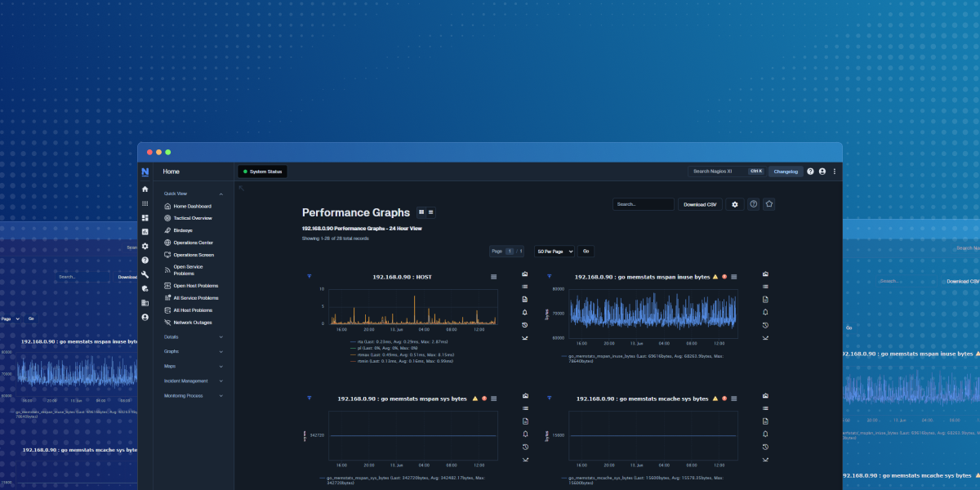Open the Operations Center

coord(193,243)
